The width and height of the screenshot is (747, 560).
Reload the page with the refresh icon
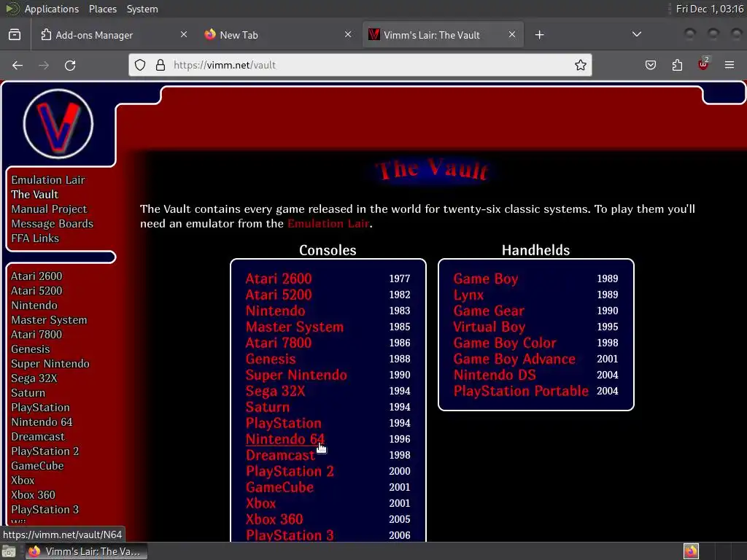coord(70,65)
